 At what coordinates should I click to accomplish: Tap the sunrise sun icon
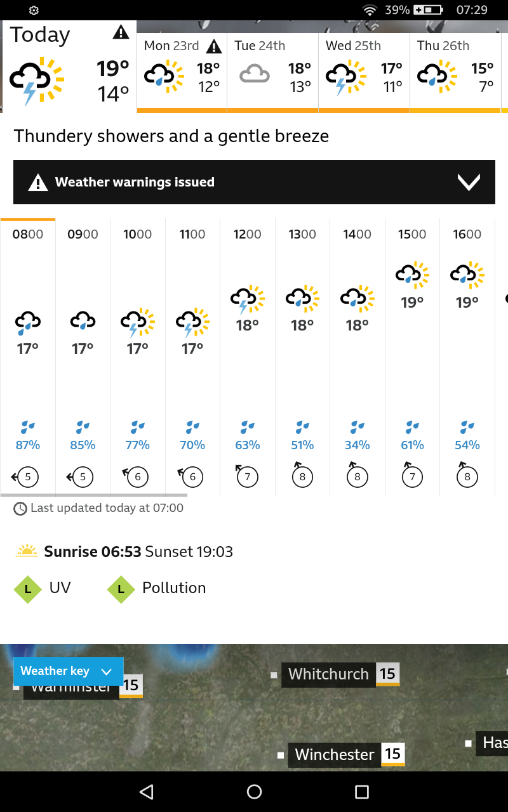27,551
